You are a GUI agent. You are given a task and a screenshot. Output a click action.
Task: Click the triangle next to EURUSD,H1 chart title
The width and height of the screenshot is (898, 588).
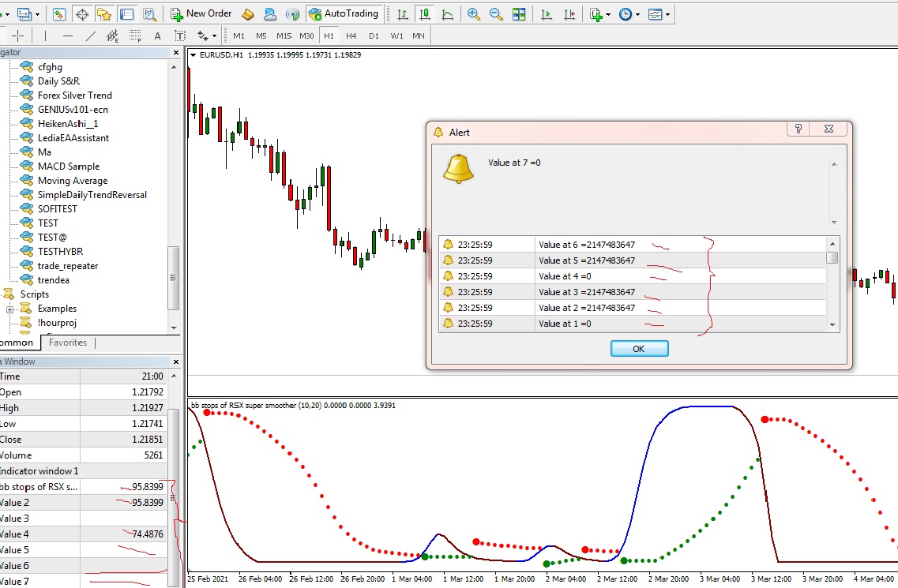tap(193, 55)
